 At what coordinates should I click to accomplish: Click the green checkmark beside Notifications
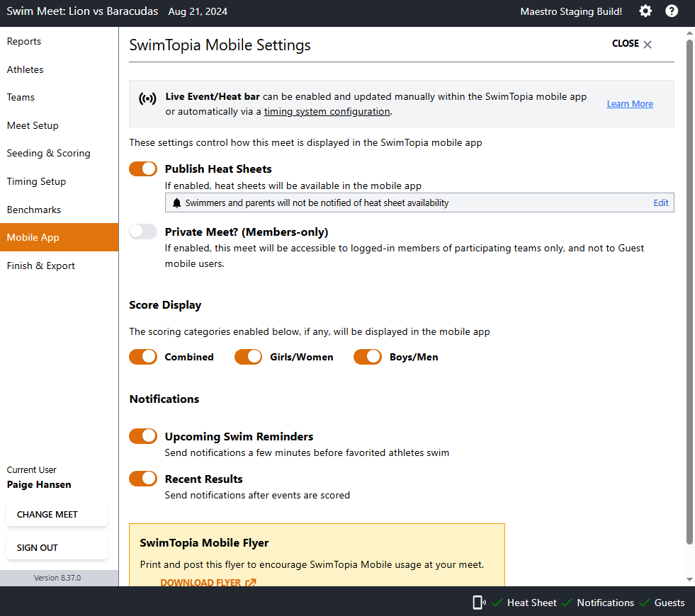566,603
